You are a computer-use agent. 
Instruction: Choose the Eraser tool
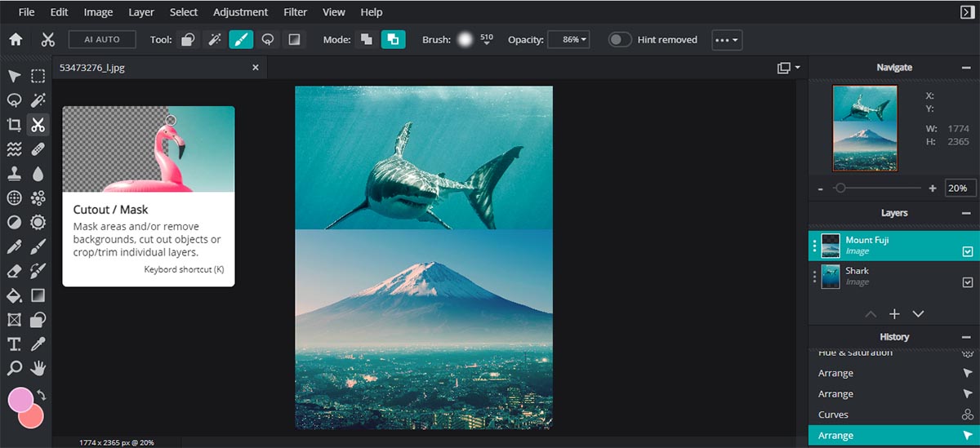click(14, 271)
